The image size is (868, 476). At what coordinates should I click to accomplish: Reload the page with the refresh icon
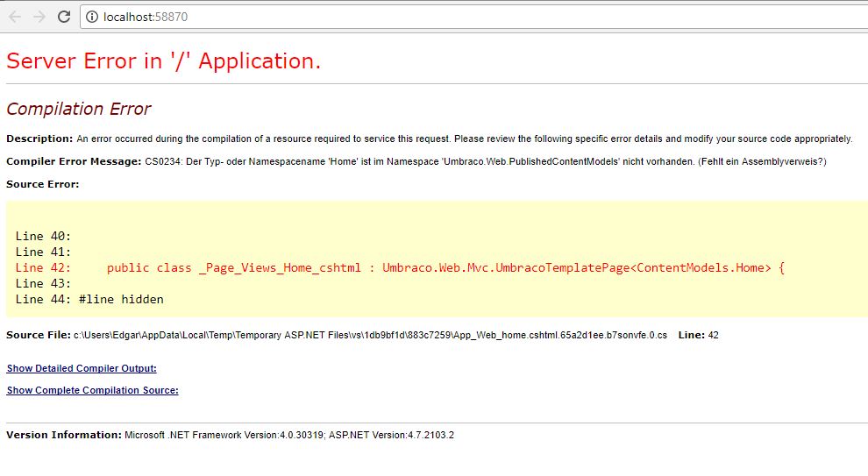64,17
